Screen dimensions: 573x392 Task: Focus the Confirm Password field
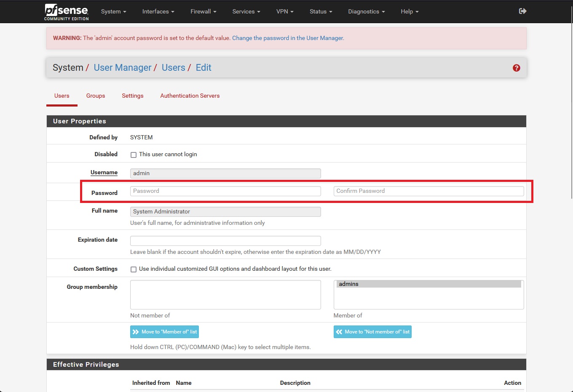(x=428, y=191)
